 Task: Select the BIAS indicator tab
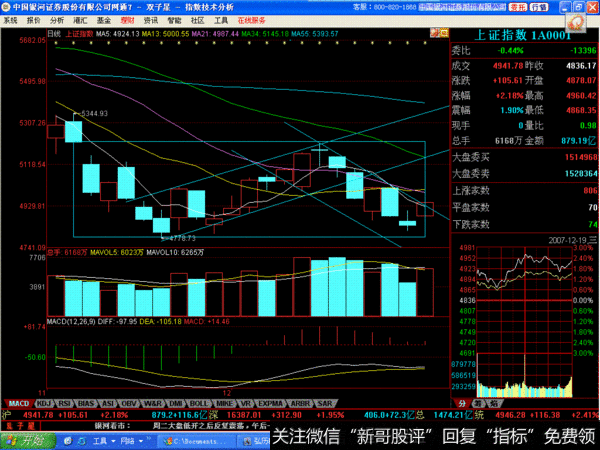tap(86, 403)
